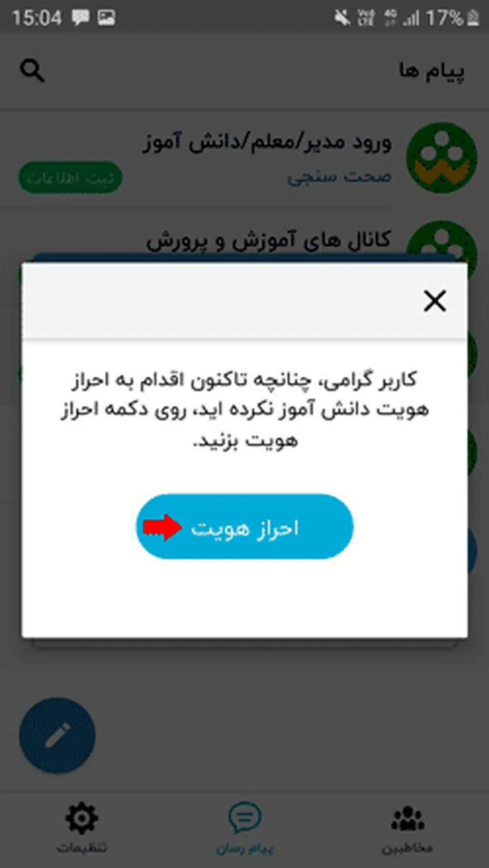Tap the green ثبت اطلاعات button

click(x=70, y=178)
